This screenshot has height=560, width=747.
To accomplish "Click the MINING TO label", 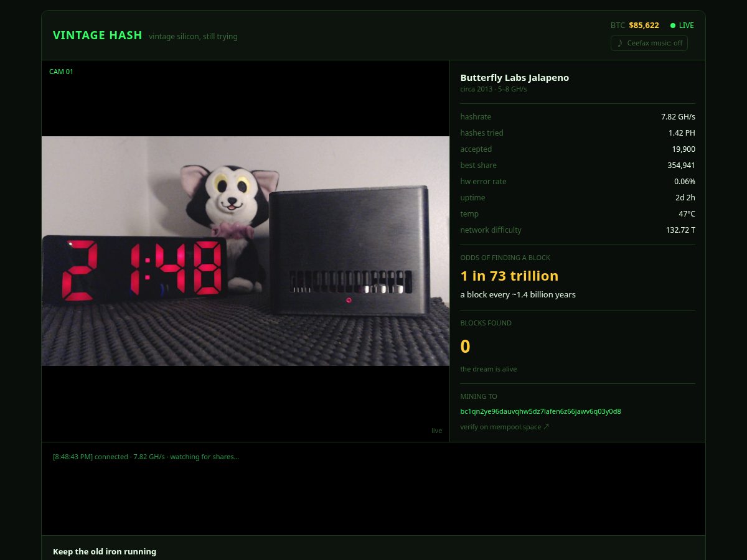I will [x=479, y=396].
